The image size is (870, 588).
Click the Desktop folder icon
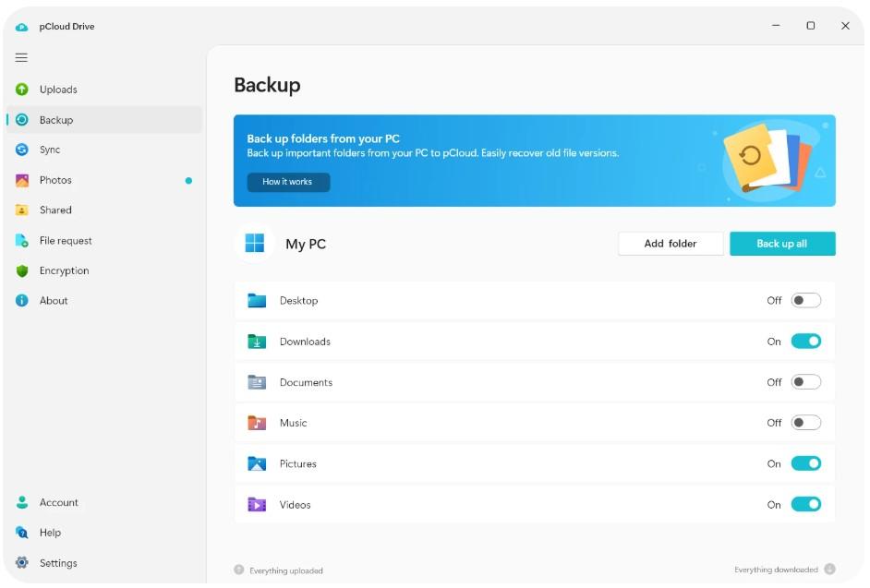pos(257,301)
